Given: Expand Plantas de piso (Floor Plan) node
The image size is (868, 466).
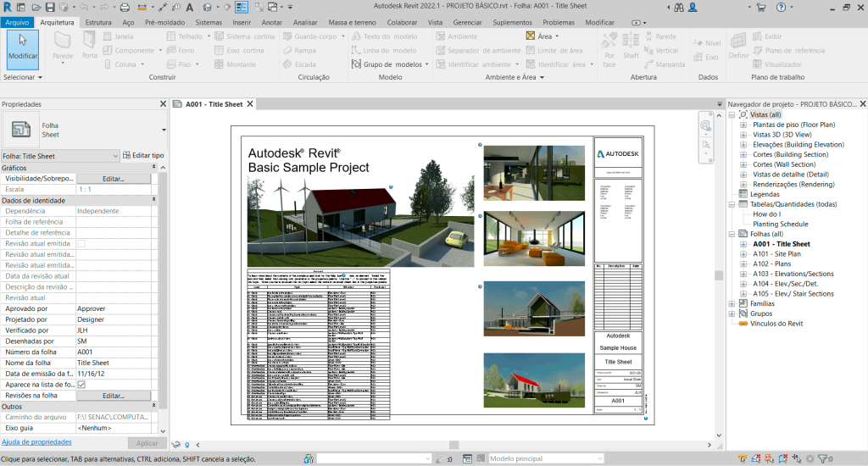Looking at the screenshot, I should tap(744, 125).
